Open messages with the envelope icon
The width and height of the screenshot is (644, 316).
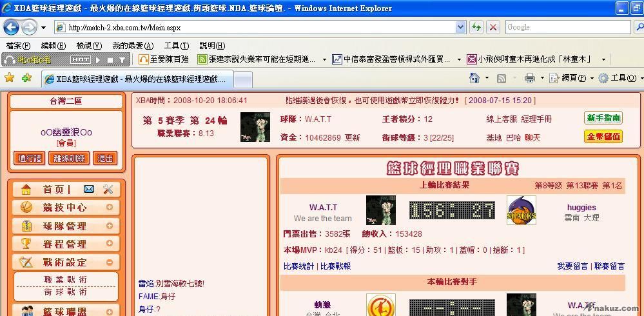coord(89,189)
